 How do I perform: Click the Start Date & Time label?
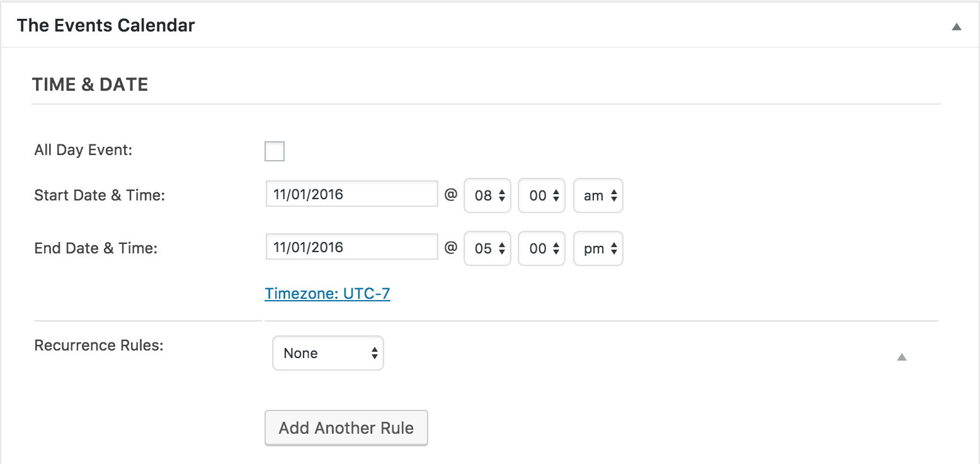[x=100, y=195]
